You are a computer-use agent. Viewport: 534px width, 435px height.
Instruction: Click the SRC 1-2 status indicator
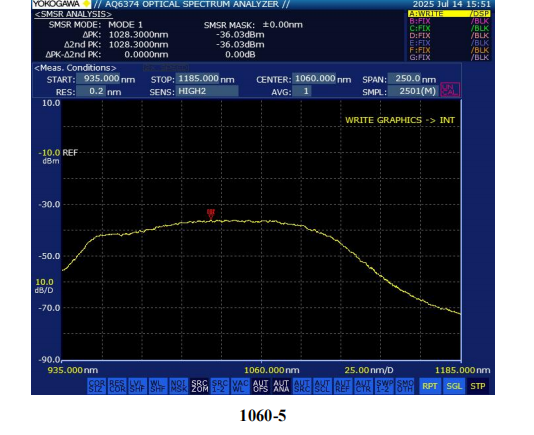coord(220,386)
